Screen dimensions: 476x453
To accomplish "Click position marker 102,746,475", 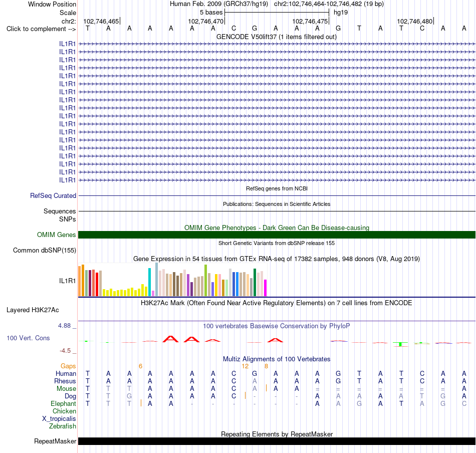I will [310, 21].
